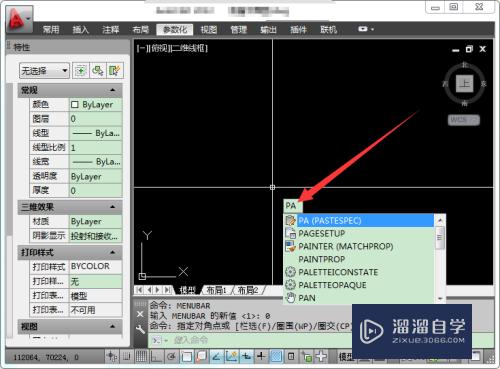Switch to the 常用 ribbon tab
The image size is (500, 369).
pos(51,30)
